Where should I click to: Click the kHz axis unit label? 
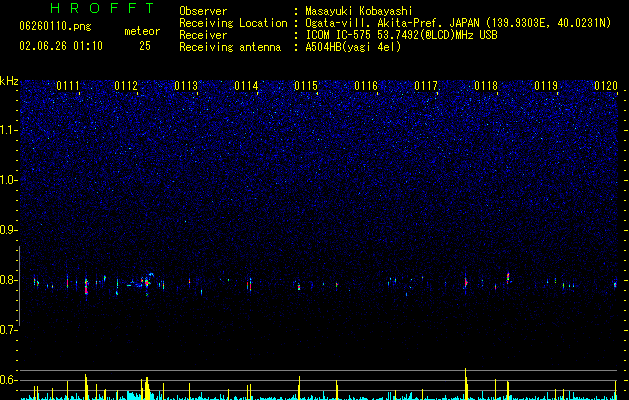[x=9, y=81]
